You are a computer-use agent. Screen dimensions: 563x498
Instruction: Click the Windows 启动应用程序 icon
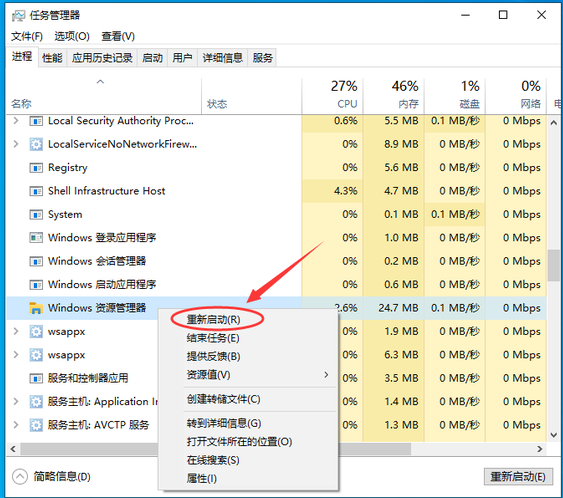(36, 285)
